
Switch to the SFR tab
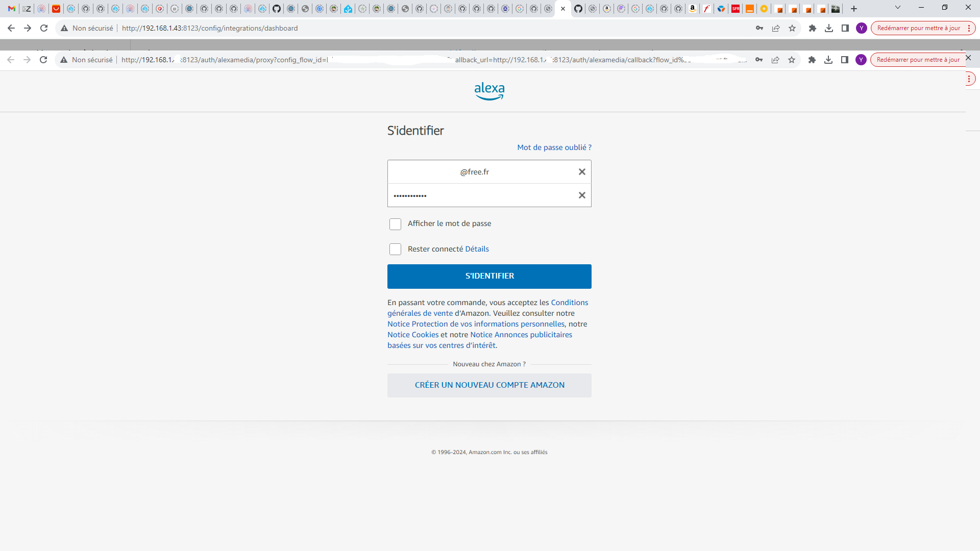[x=736, y=9]
